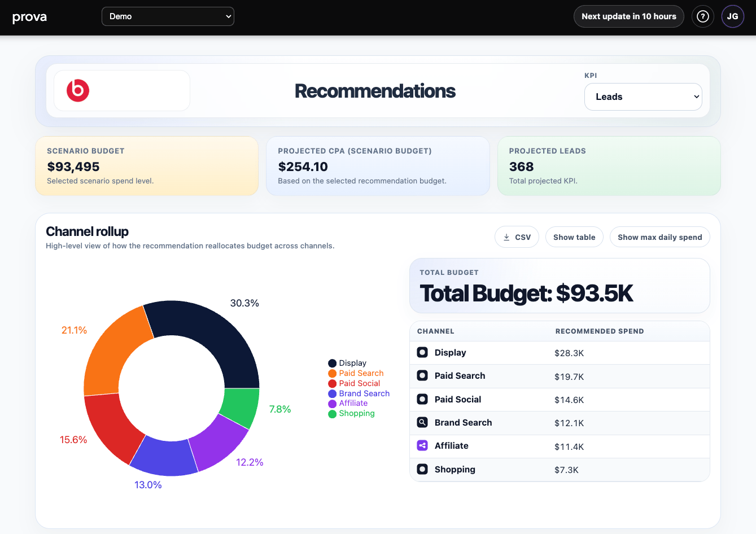Click the Paid Search legend dot
This screenshot has height=534, width=756.
pyautogui.click(x=332, y=373)
